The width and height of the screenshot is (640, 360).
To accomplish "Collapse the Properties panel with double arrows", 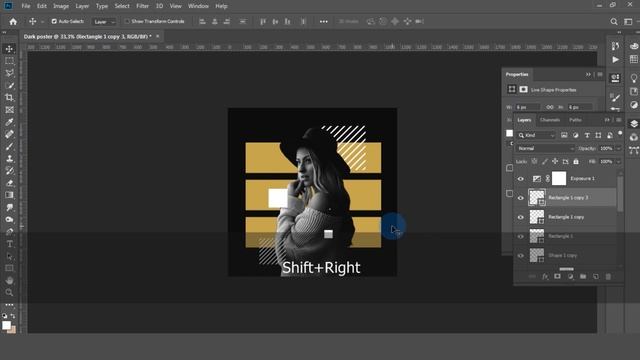I will [588, 74].
